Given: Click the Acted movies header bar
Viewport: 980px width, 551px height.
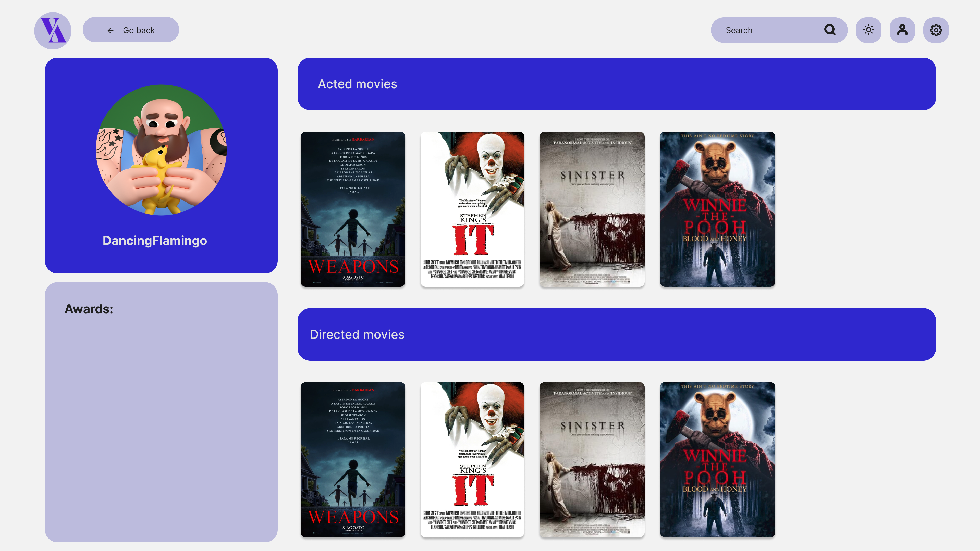Looking at the screenshot, I should 616,84.
